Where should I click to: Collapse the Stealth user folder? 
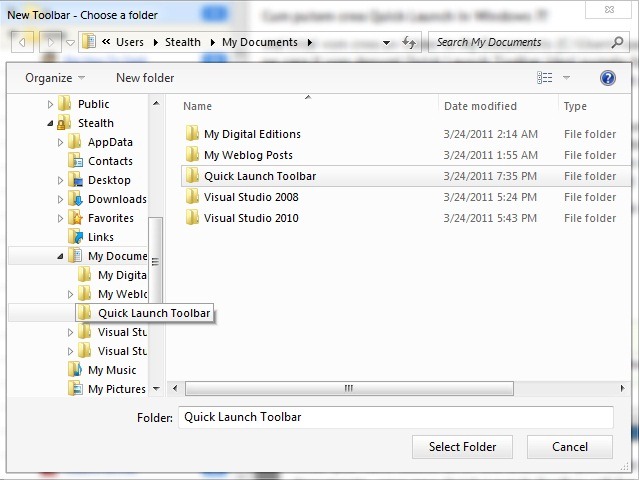point(50,123)
